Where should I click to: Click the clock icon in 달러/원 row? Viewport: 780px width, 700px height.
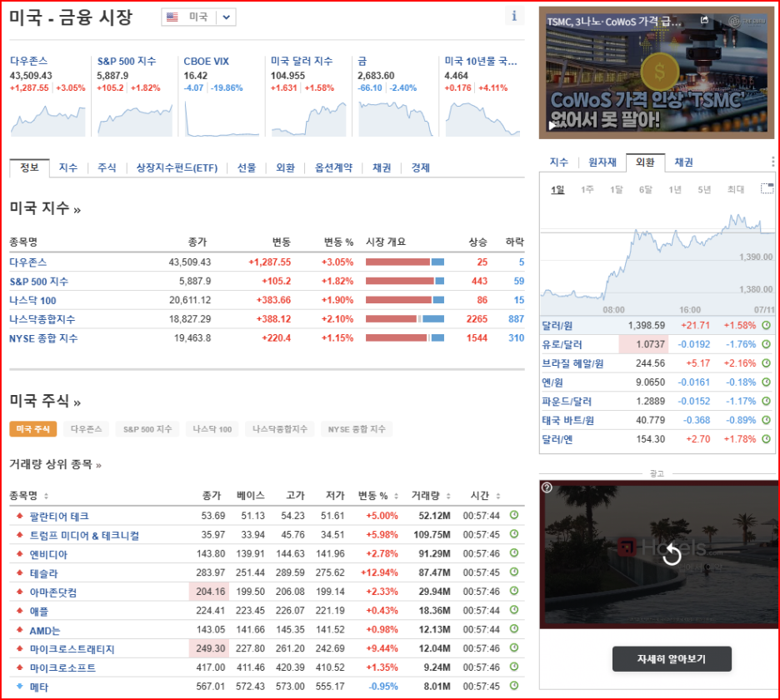coord(766,325)
